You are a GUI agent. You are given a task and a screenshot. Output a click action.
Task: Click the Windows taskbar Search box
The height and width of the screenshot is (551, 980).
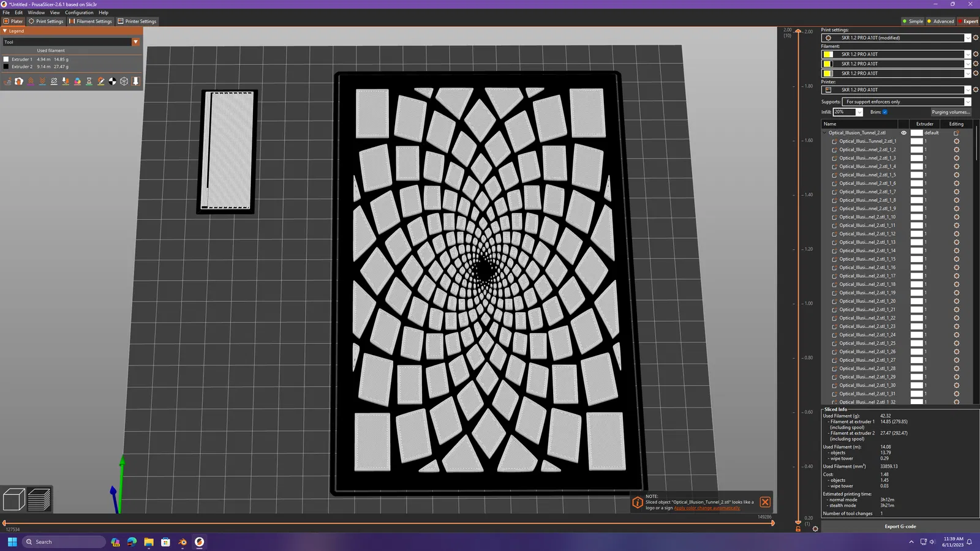pos(64,542)
